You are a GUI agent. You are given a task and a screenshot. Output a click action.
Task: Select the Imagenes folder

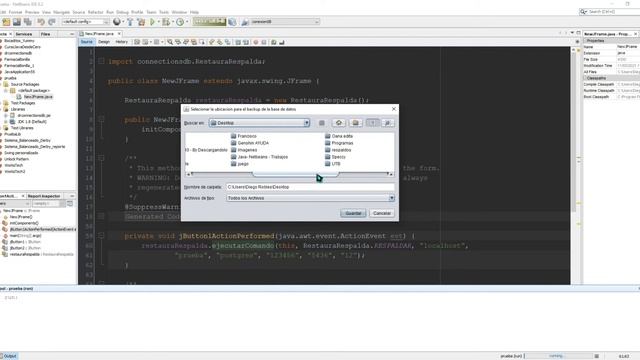click(x=244, y=150)
